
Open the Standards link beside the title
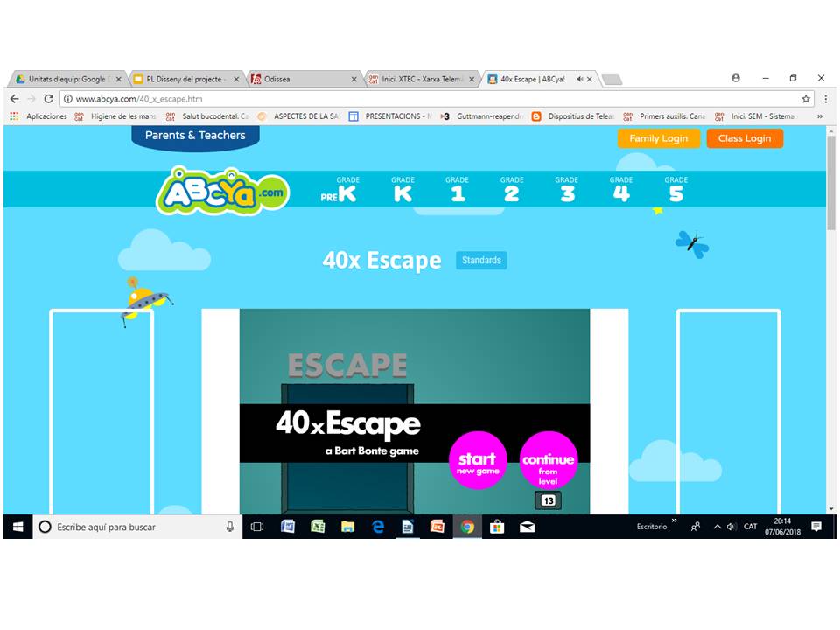(481, 261)
